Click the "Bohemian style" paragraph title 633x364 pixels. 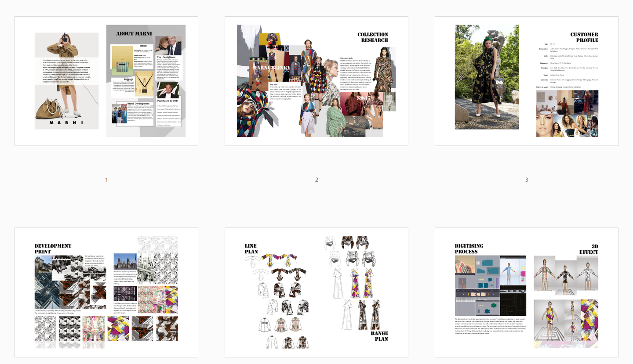coord(347,58)
